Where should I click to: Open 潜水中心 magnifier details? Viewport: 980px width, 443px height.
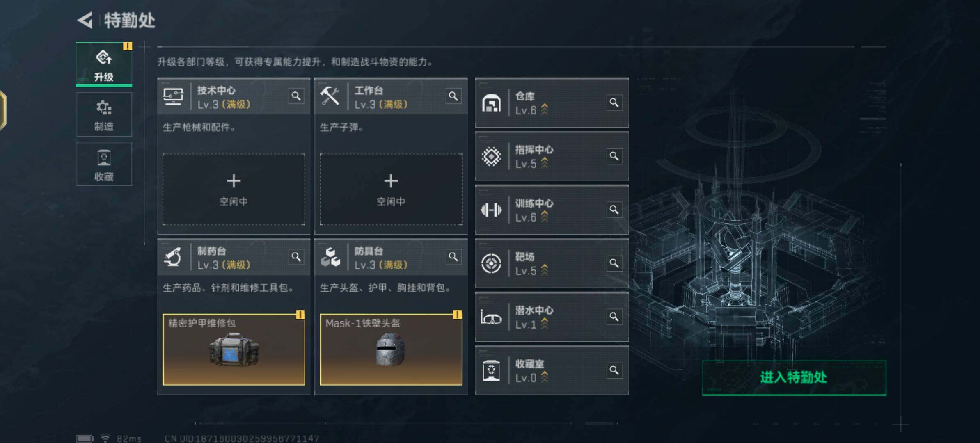coord(614,317)
